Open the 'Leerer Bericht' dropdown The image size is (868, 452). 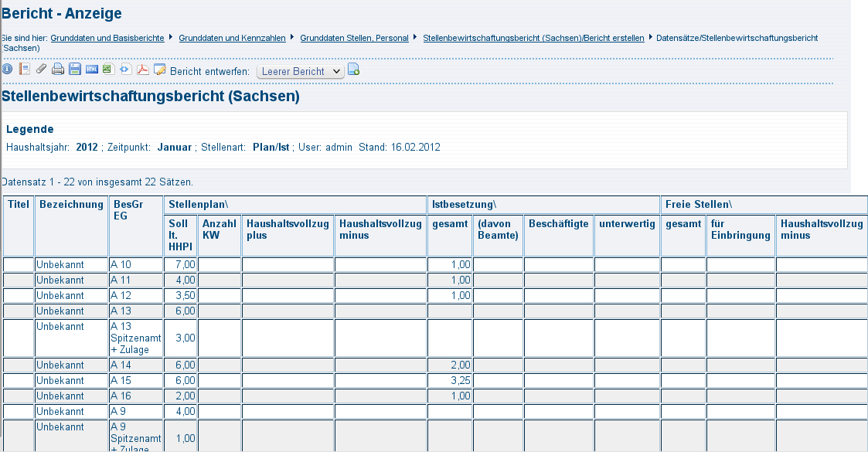pos(300,71)
